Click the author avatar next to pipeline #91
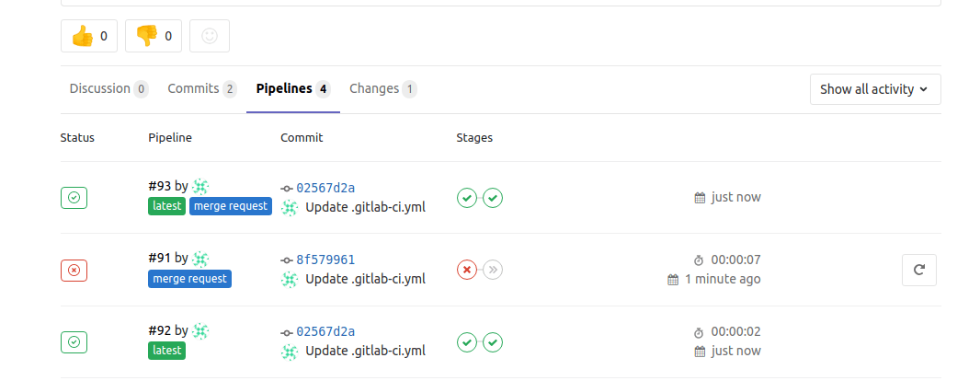Viewport: 980px width, 381px height. 200,259
